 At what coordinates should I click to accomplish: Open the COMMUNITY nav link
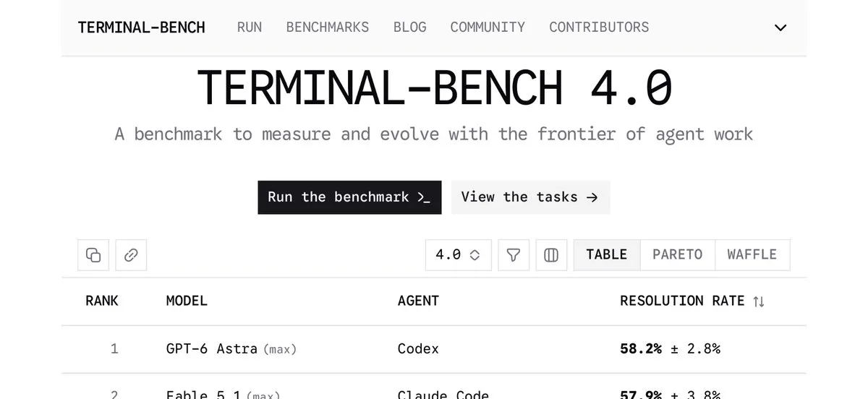pos(488,27)
